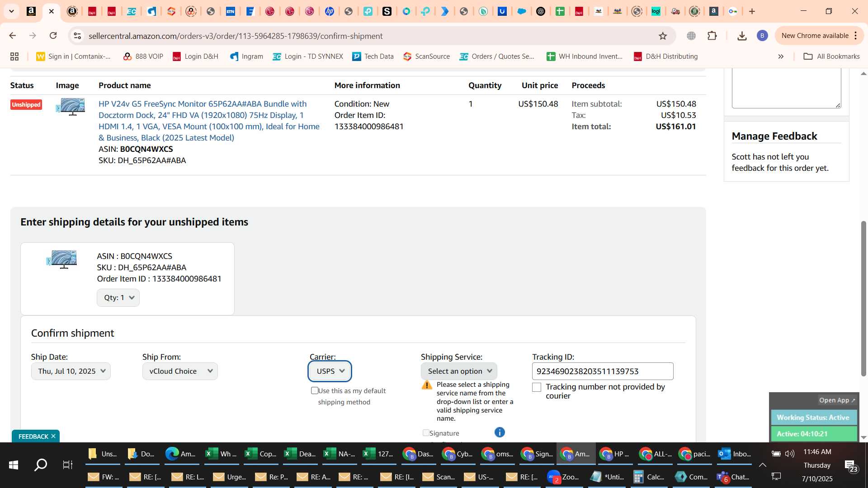Image resolution: width=868 pixels, height=488 pixels.
Task: Bookmark this page with the star icon
Action: point(663,36)
